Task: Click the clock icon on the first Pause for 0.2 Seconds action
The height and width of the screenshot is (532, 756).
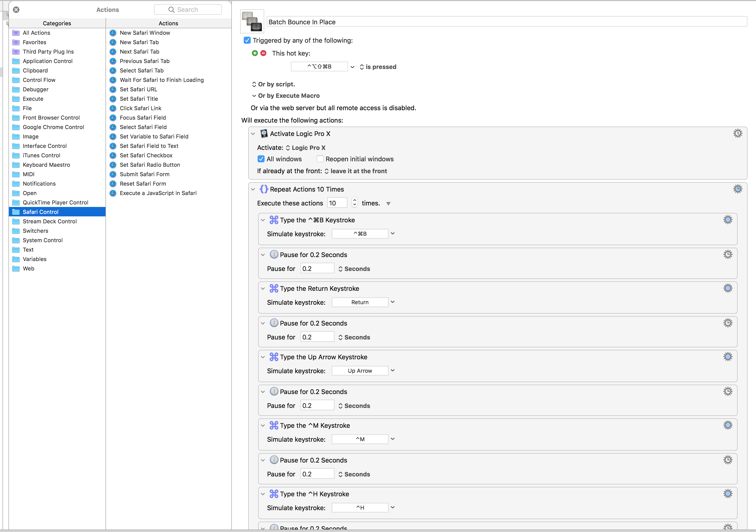Action: tap(274, 254)
